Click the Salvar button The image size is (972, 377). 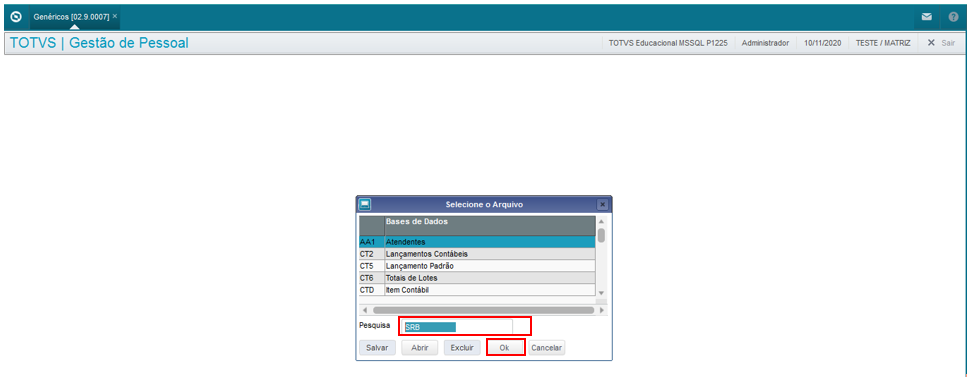tap(377, 348)
